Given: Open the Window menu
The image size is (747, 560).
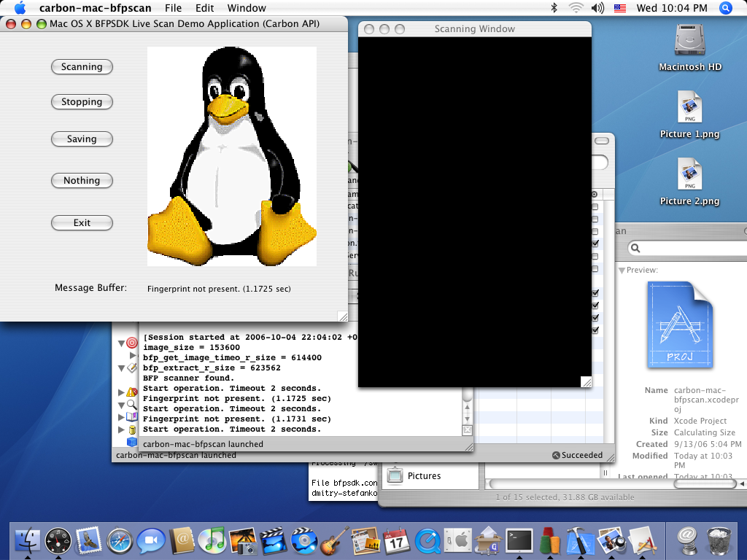Looking at the screenshot, I should tap(247, 8).
